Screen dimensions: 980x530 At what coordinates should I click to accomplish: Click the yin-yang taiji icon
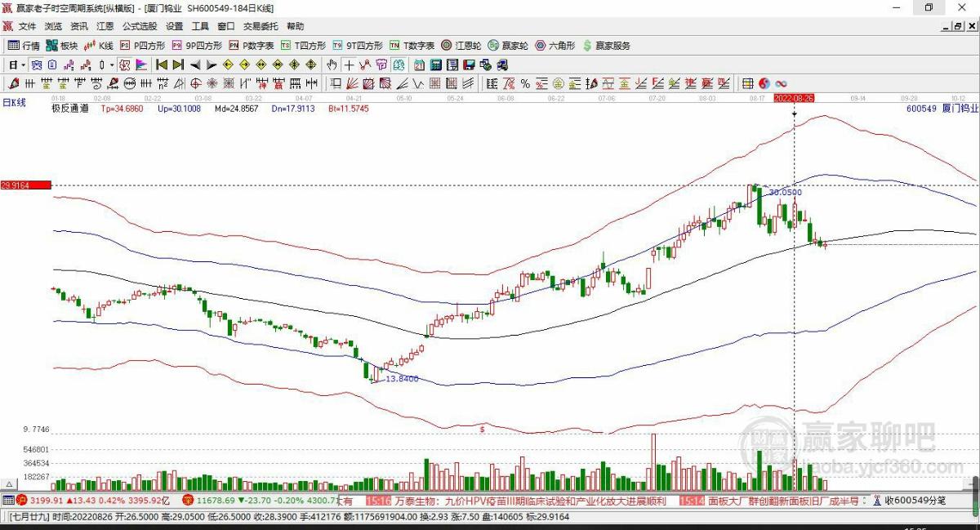point(764,83)
